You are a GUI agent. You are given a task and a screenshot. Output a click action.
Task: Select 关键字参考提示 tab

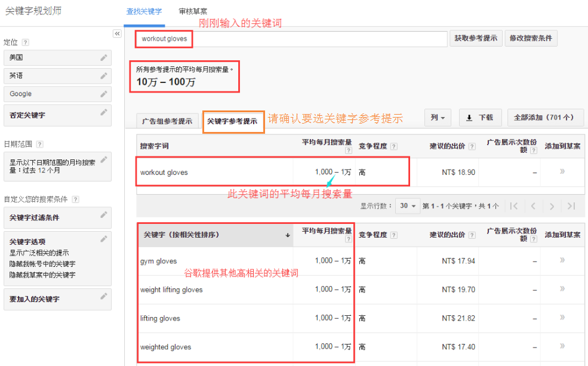point(232,121)
